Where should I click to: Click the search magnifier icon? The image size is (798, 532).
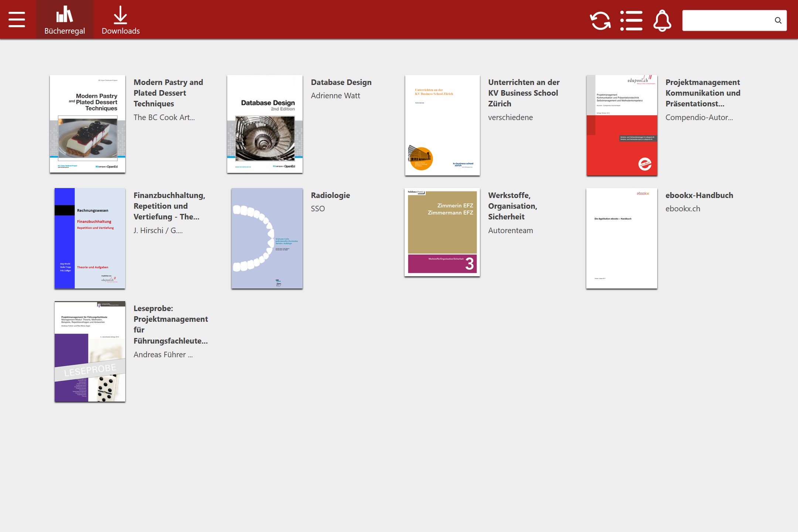click(x=778, y=21)
